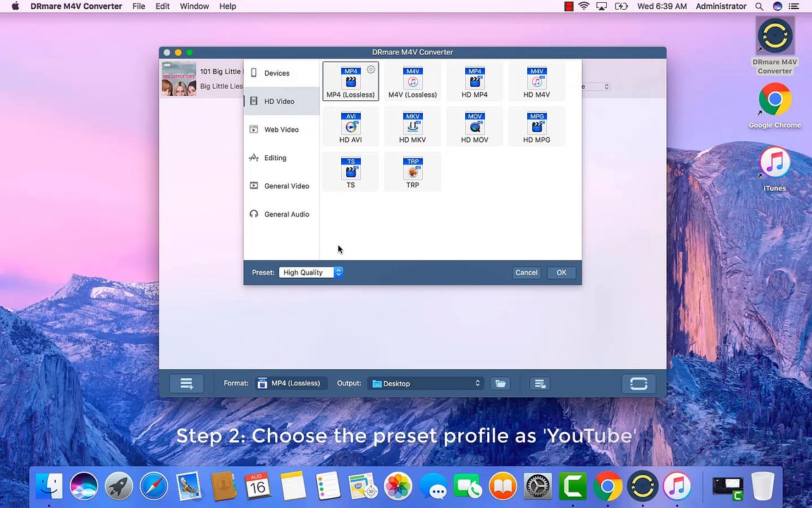Start conversion with the convert button
This screenshot has height=508, width=812.
(x=639, y=384)
